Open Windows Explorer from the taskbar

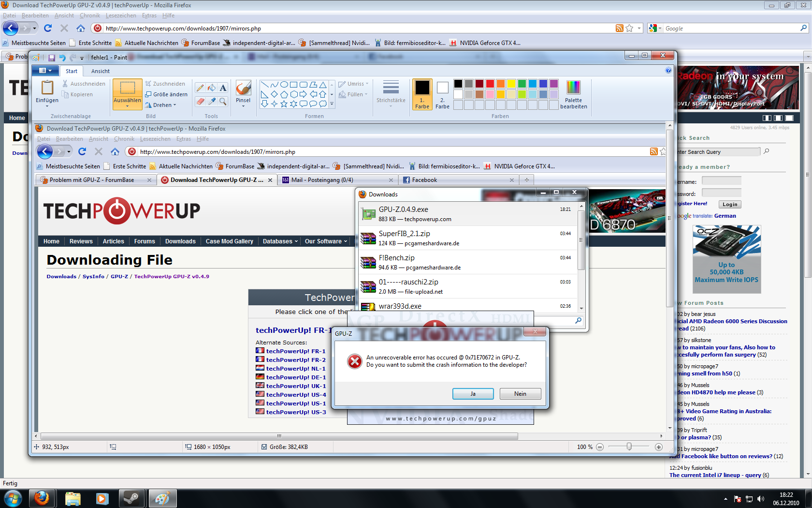[x=72, y=498]
